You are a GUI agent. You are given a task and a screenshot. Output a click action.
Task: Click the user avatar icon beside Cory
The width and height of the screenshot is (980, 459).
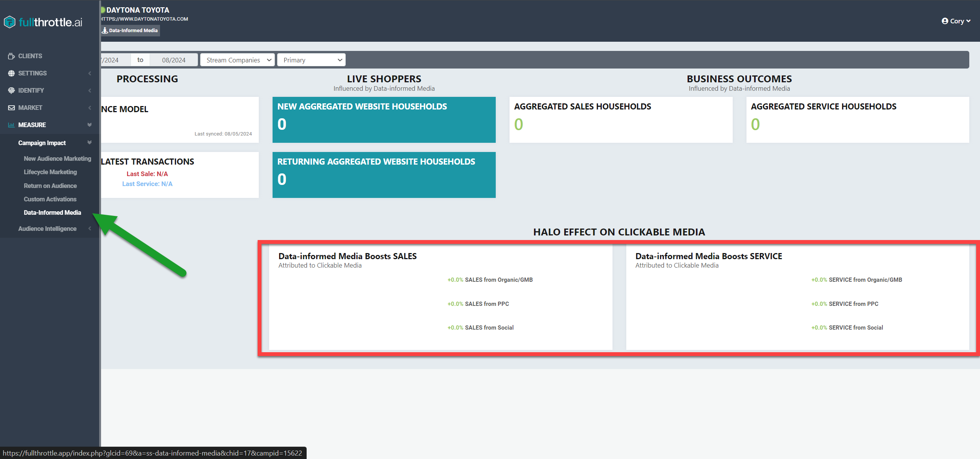pos(945,21)
